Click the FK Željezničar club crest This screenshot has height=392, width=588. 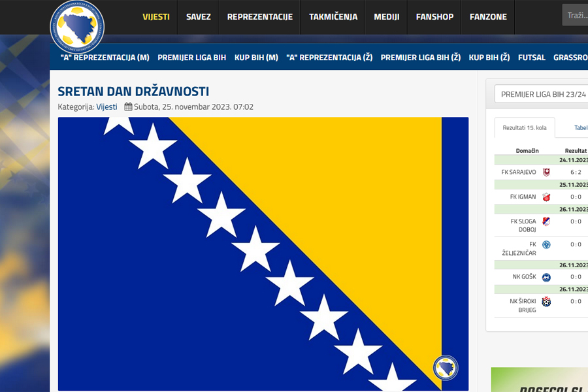(546, 244)
